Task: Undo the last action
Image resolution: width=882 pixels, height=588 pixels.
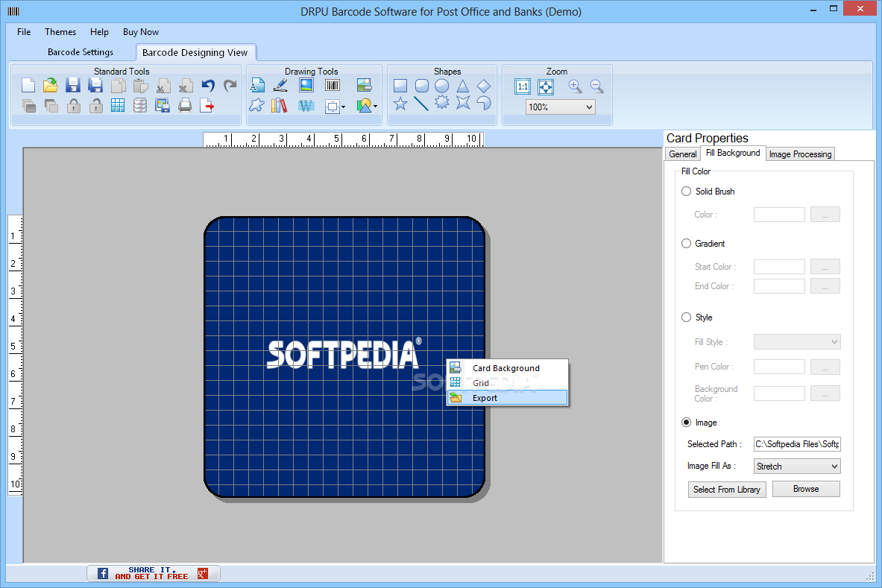Action: (x=208, y=86)
